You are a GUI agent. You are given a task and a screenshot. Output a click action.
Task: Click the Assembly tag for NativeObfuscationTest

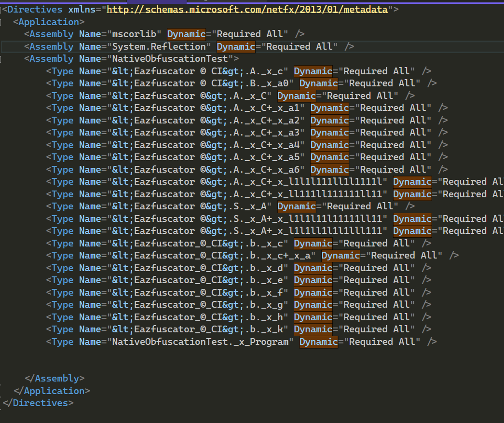(x=51, y=58)
